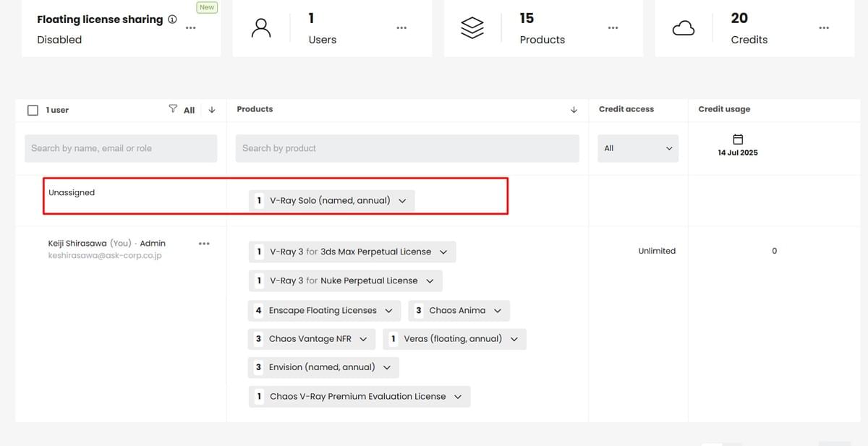Click the 'Unassigned' row label
Viewport: 868px width, 446px height.
click(x=72, y=192)
